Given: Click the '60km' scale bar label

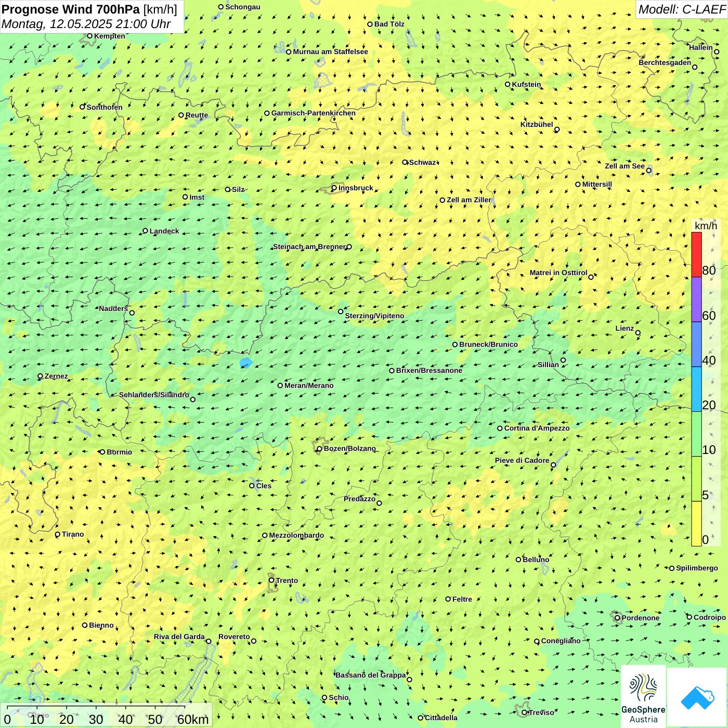Looking at the screenshot, I should tap(193, 719).
